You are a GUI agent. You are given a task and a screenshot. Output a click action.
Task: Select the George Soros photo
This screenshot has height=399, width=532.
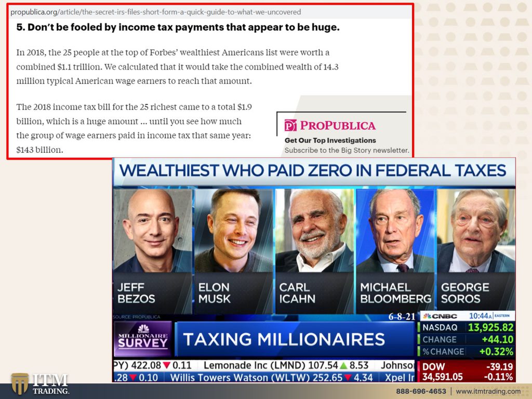click(476, 230)
